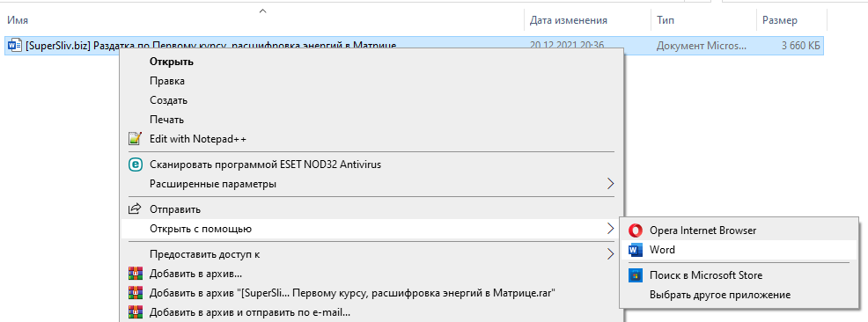The height and width of the screenshot is (322, 868).
Task: Click the Opera browser icon
Action: (x=636, y=231)
